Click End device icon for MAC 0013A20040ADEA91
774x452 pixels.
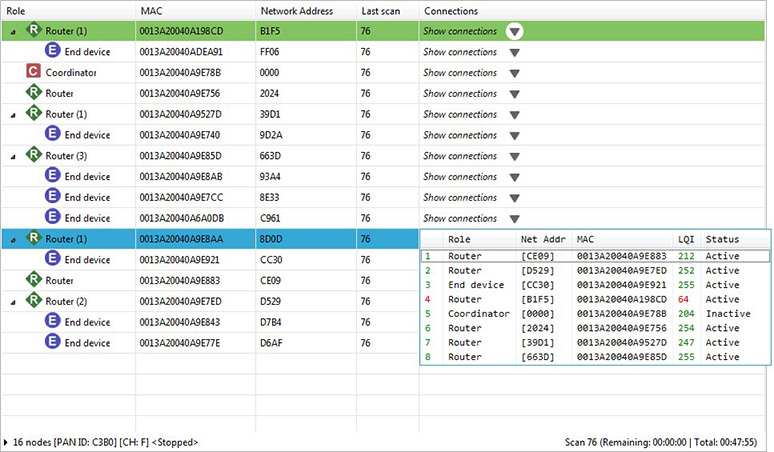52,50
